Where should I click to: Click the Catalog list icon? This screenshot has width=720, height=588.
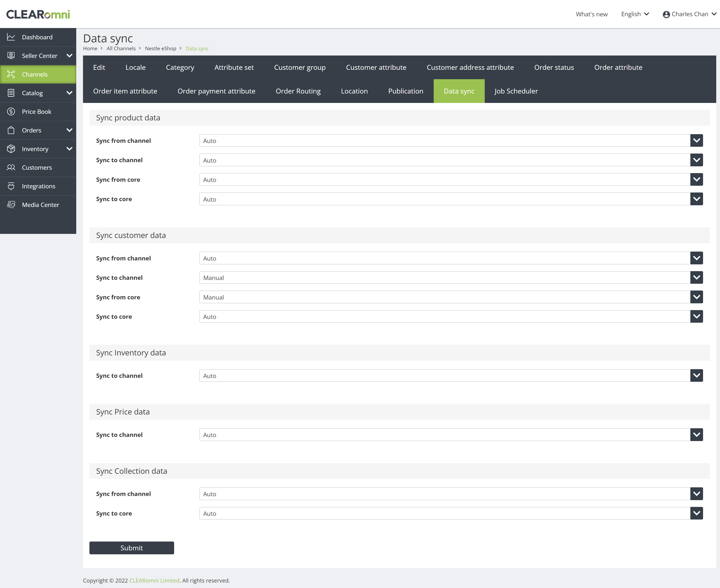(x=11, y=93)
